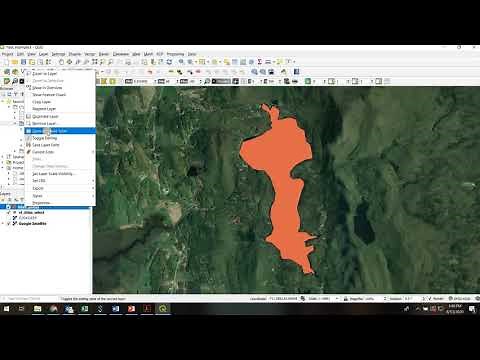480x360 pixels.
Task: Click the Rotation field in status bar
Action: click(x=411, y=298)
